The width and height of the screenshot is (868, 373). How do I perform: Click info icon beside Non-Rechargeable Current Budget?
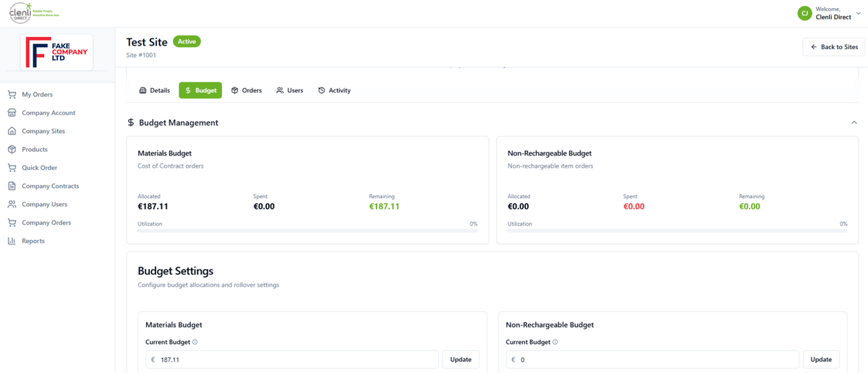coord(556,342)
